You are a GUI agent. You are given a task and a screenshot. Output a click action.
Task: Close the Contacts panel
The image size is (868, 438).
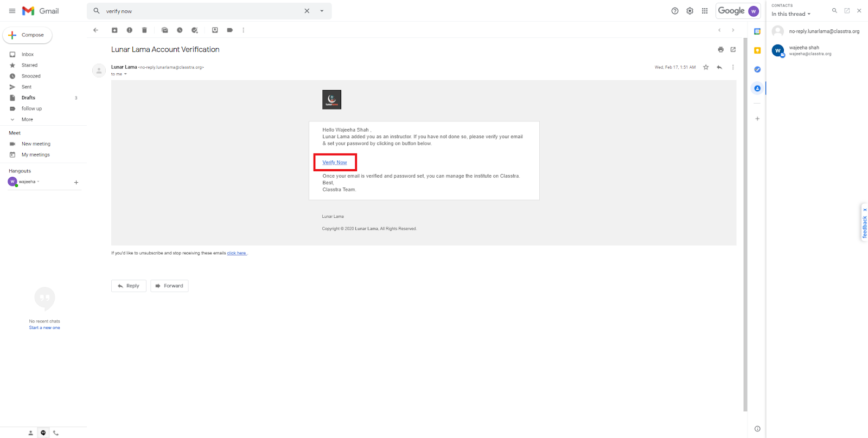click(x=859, y=10)
